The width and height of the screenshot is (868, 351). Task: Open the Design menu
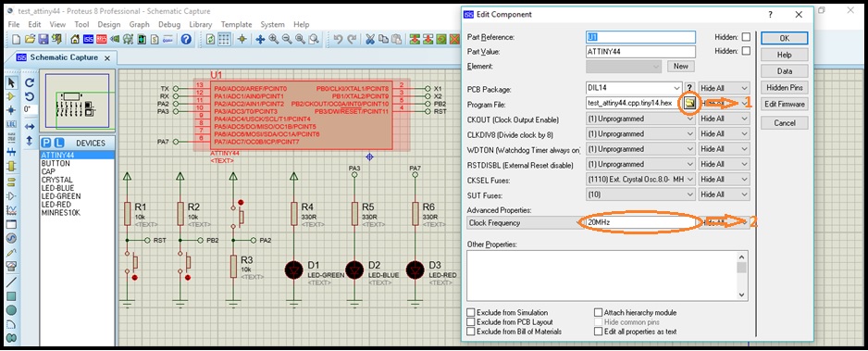(x=109, y=24)
